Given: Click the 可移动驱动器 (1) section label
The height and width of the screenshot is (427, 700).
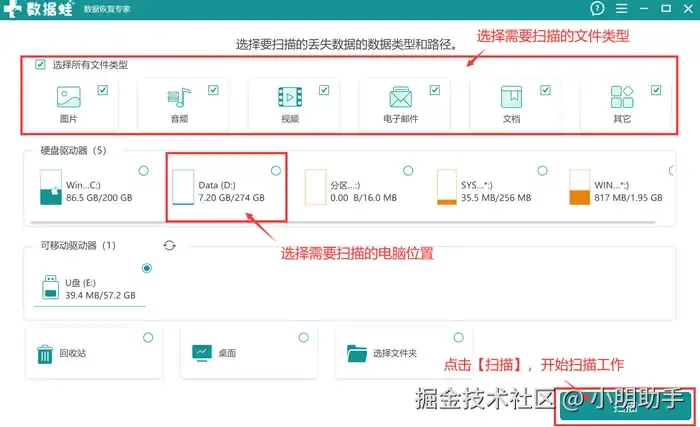Looking at the screenshot, I should click(x=78, y=245).
